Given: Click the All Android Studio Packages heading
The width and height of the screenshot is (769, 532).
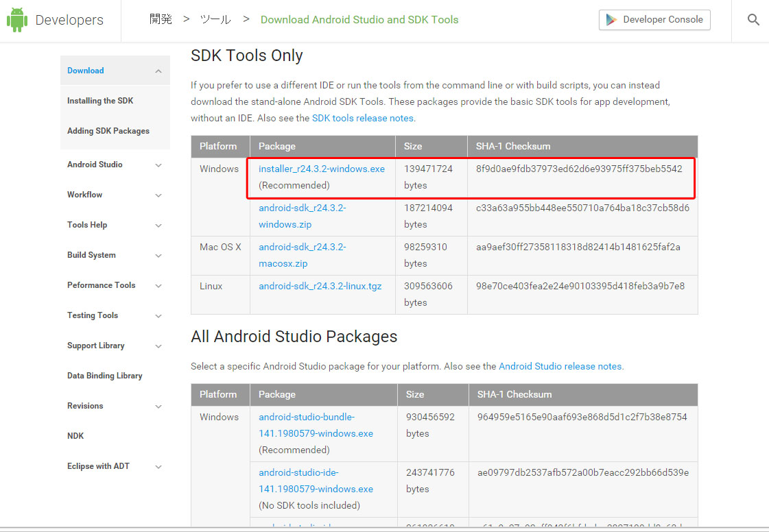Looking at the screenshot, I should click(x=294, y=337).
